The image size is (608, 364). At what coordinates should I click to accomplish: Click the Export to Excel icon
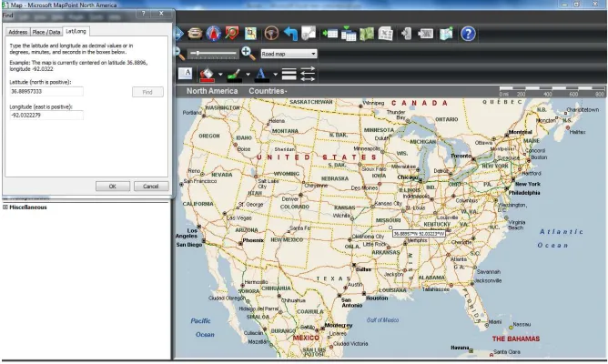[385, 34]
